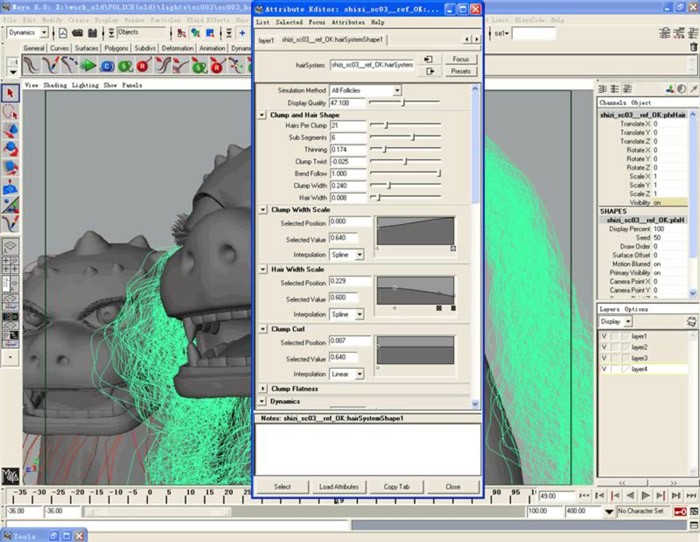Click the first green S start position shelf icon

click(125, 66)
